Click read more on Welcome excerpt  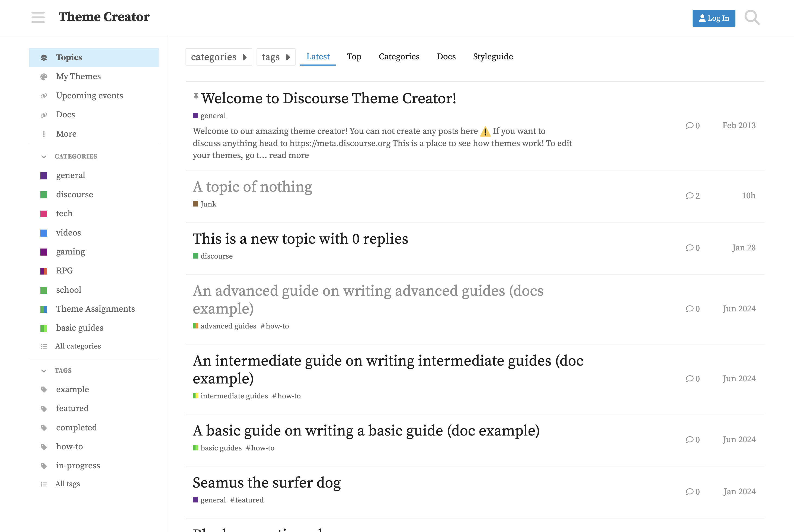[x=289, y=155]
